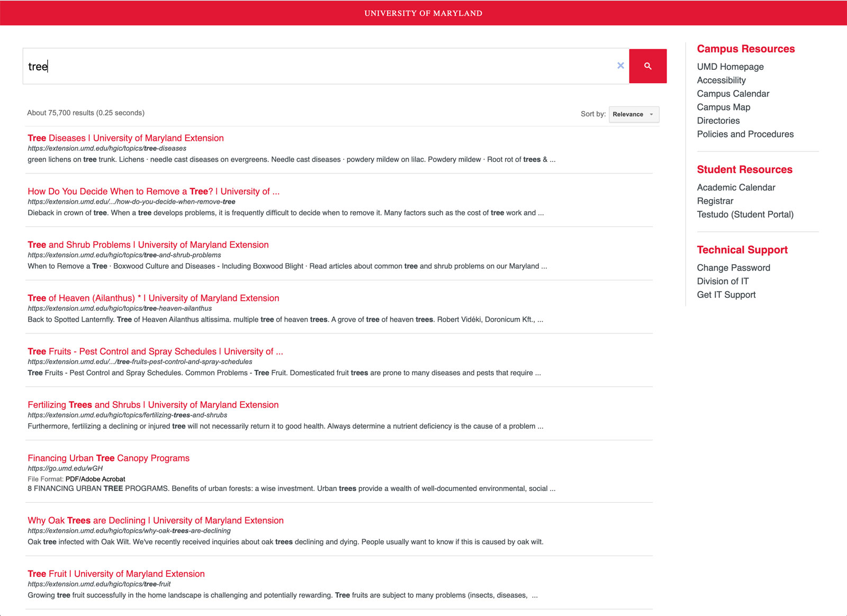Clear the search query with the X icon

(x=620, y=66)
